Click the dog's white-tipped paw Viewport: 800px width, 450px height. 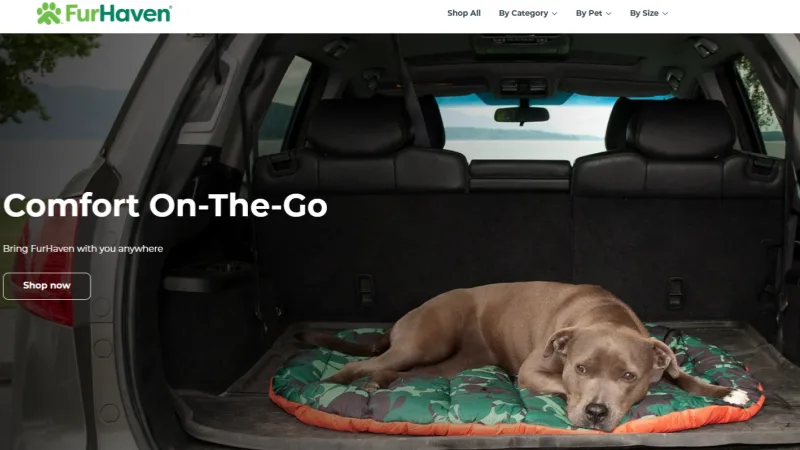[736, 396]
